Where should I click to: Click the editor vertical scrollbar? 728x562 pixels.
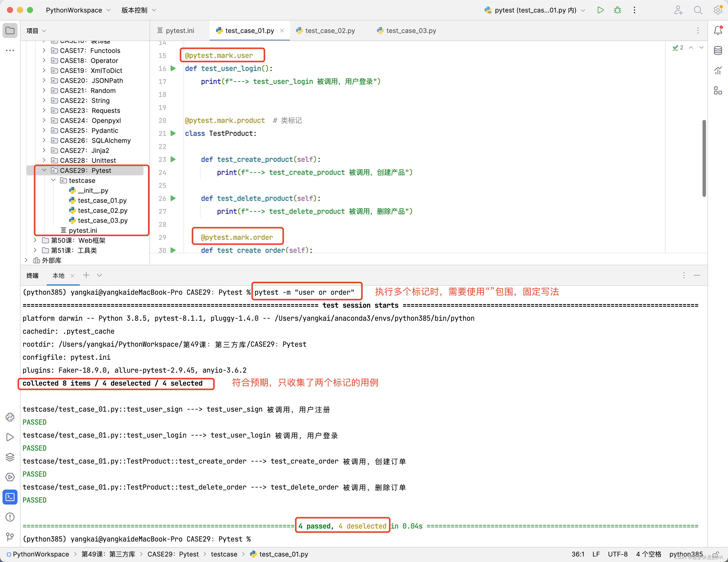click(704, 158)
